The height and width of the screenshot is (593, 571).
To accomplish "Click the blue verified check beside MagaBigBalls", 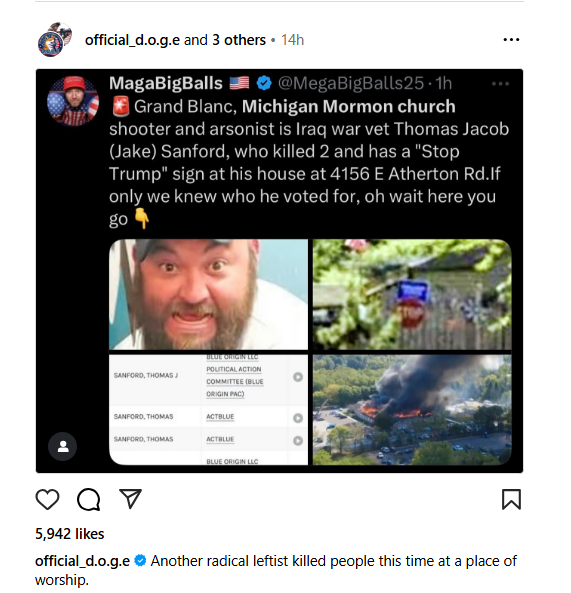I will coord(264,83).
